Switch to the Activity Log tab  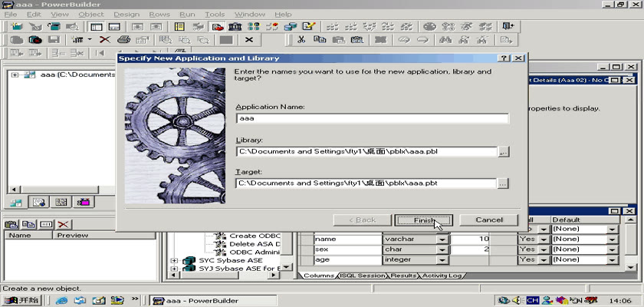442,276
